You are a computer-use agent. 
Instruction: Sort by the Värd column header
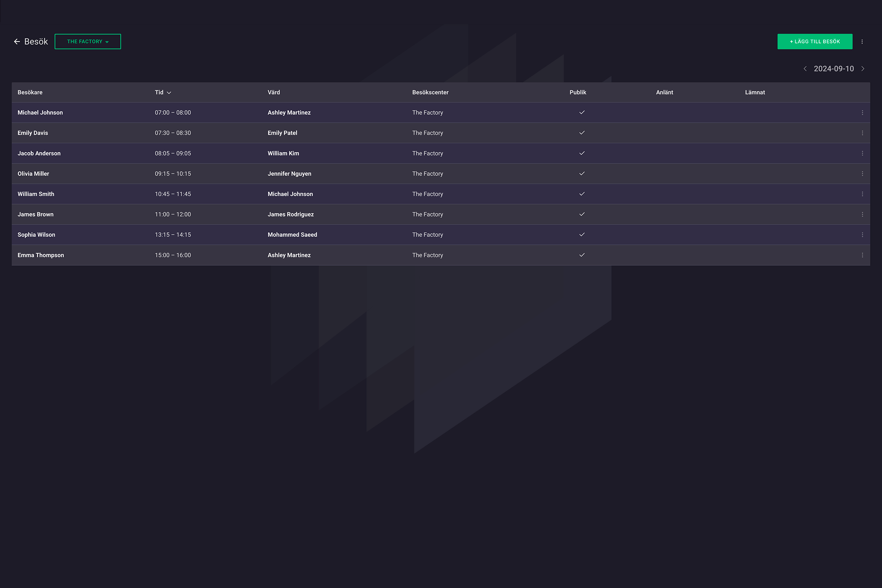[x=274, y=92]
